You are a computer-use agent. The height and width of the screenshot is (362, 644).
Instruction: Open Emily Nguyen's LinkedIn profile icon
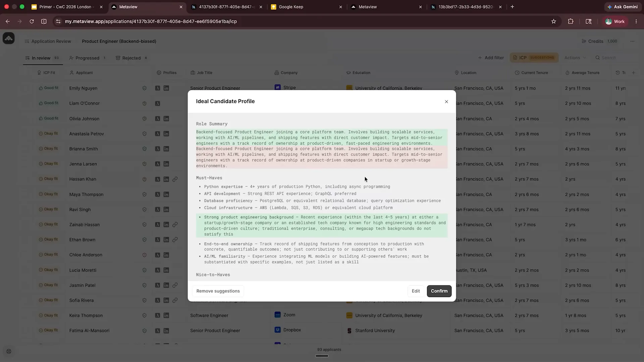tap(166, 88)
